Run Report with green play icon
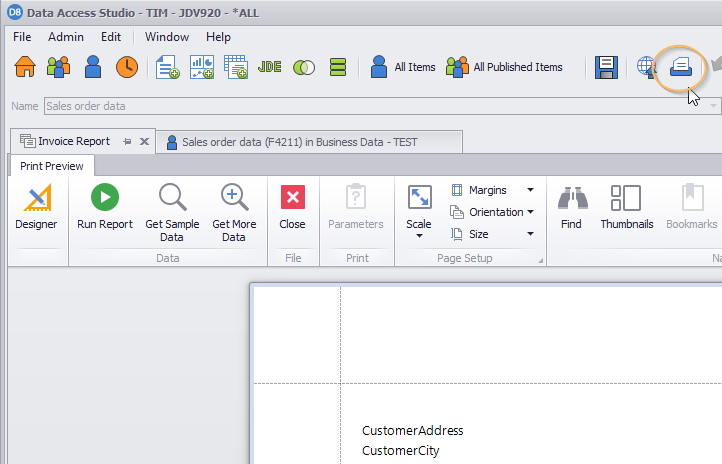The image size is (722, 464). 105,207
